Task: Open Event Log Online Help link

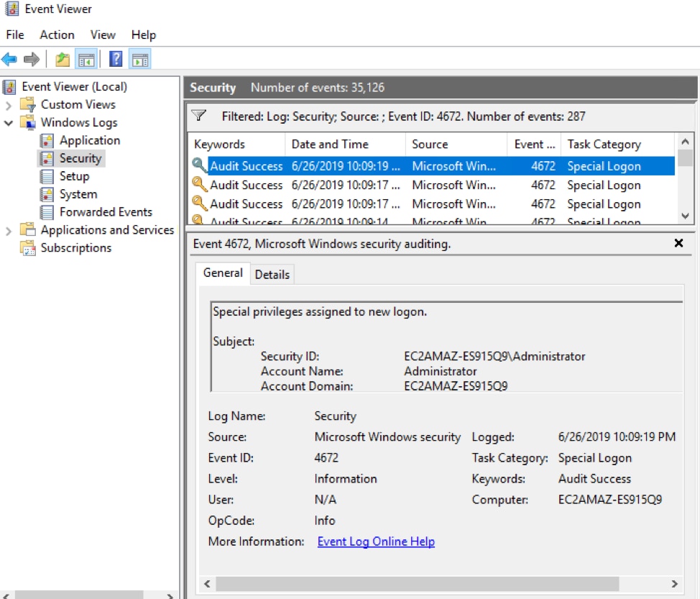Action: click(376, 541)
